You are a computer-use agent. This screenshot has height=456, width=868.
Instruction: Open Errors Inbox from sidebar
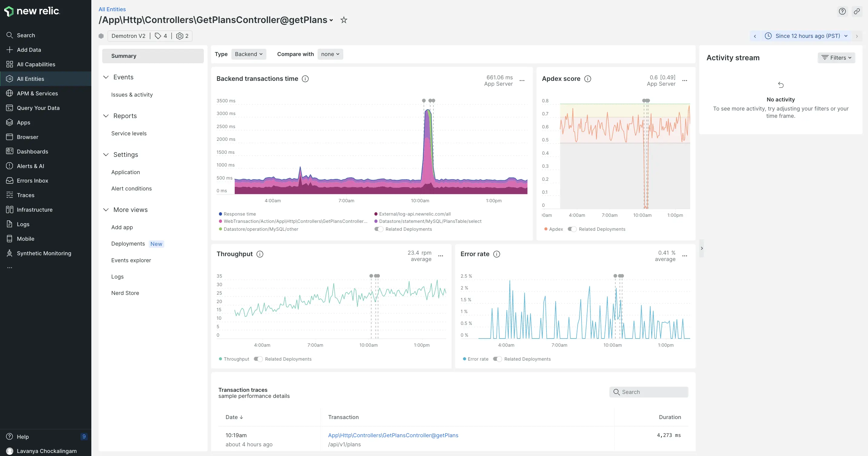point(32,180)
